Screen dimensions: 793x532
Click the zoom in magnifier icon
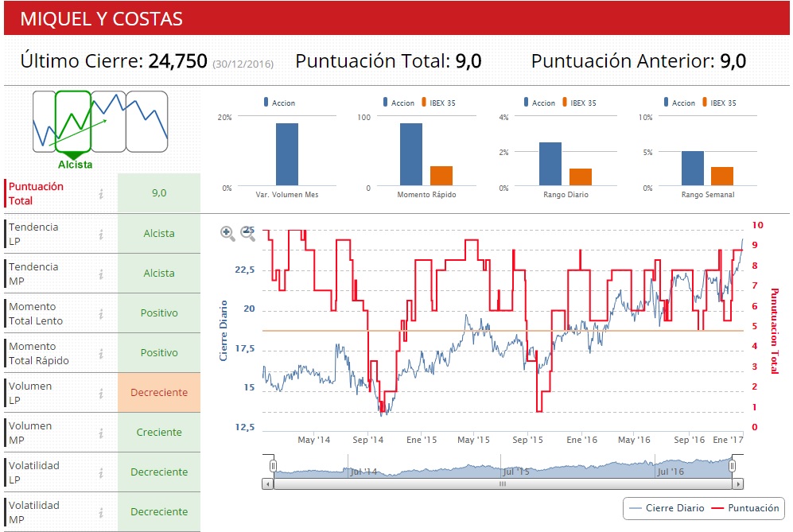click(227, 233)
